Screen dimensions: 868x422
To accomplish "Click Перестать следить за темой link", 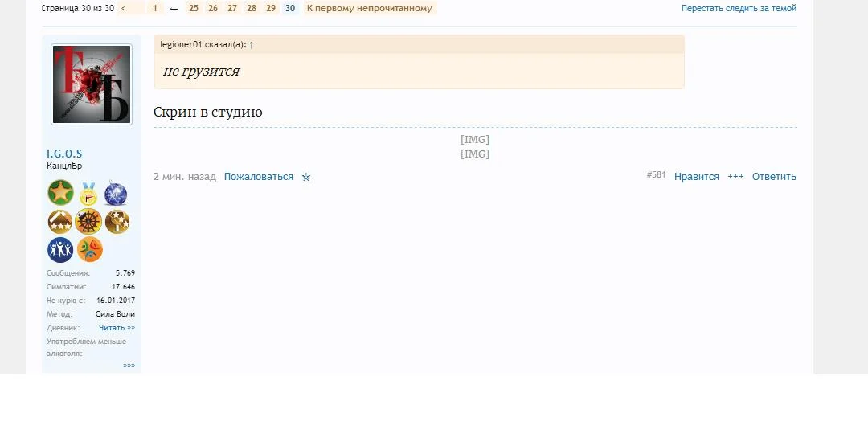I will [739, 8].
